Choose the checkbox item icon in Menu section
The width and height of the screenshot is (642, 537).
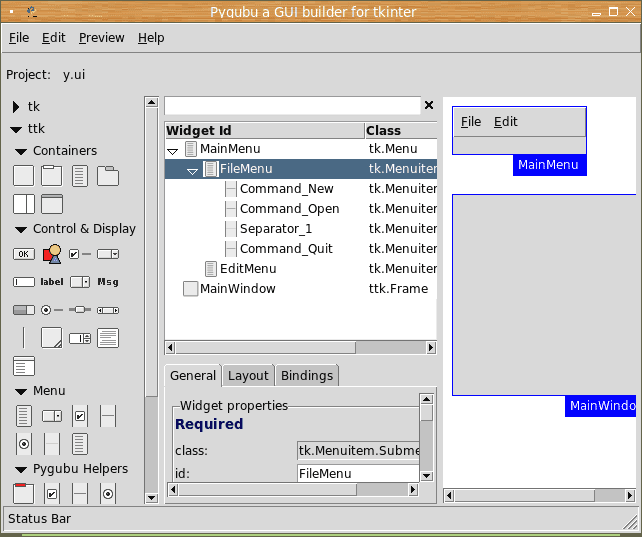(80, 416)
